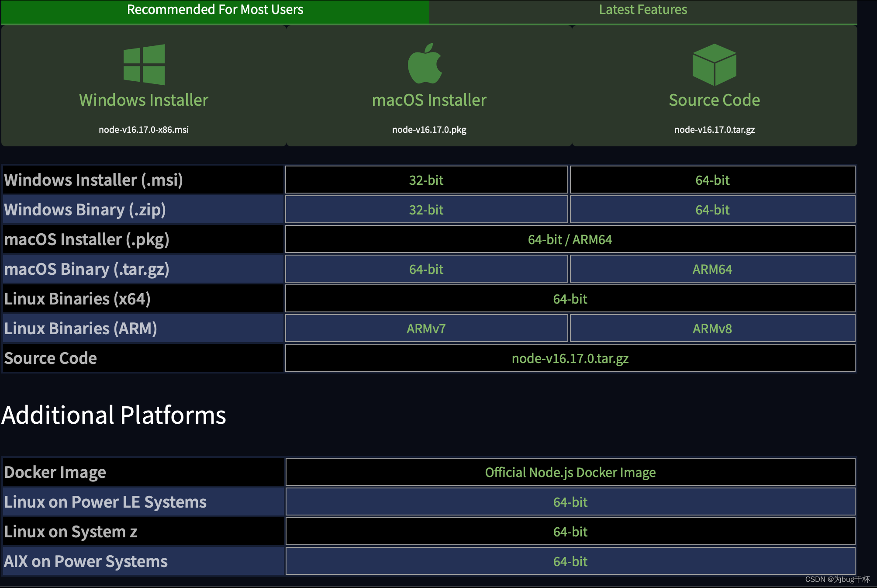This screenshot has height=588, width=877.
Task: Click 64-bit link for Linux on System z
Action: tap(570, 532)
